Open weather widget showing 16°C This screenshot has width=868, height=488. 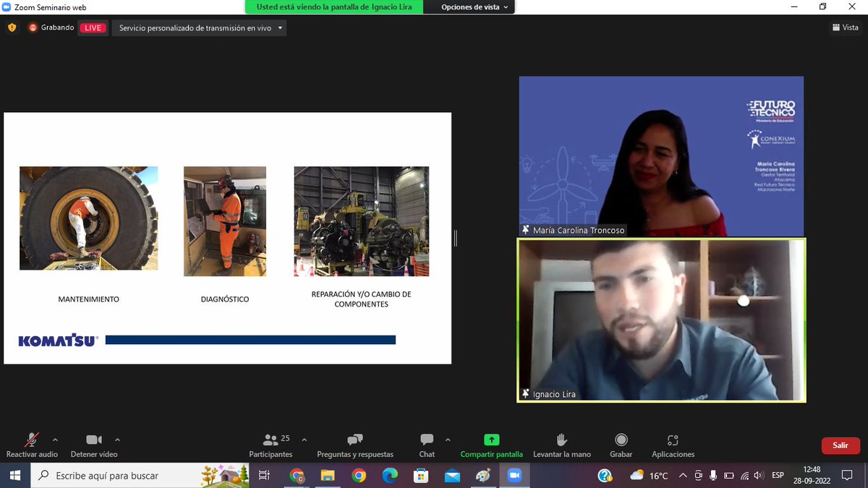pos(649,475)
